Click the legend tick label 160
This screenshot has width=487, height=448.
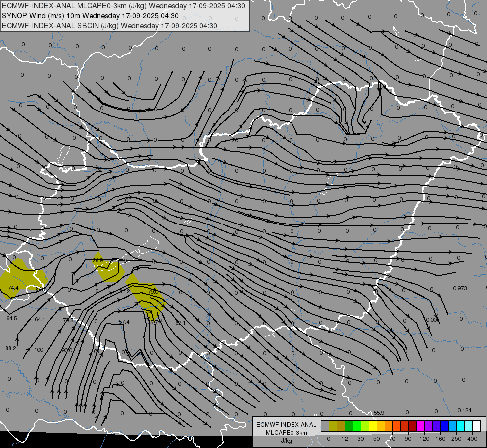pyautogui.click(x=440, y=439)
